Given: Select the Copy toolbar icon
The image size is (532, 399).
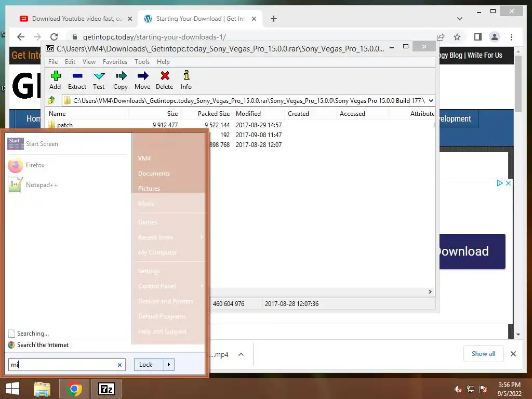Looking at the screenshot, I should 121,80.
